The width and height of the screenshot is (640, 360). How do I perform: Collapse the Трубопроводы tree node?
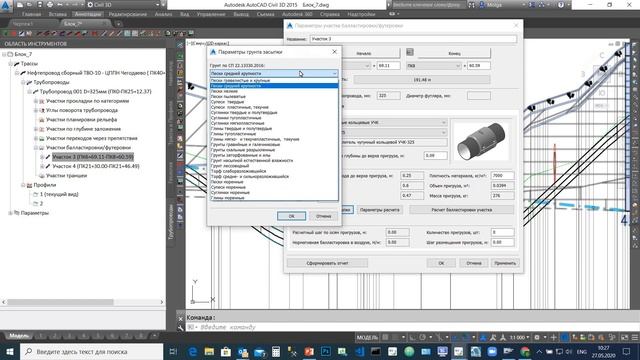pos(23,82)
